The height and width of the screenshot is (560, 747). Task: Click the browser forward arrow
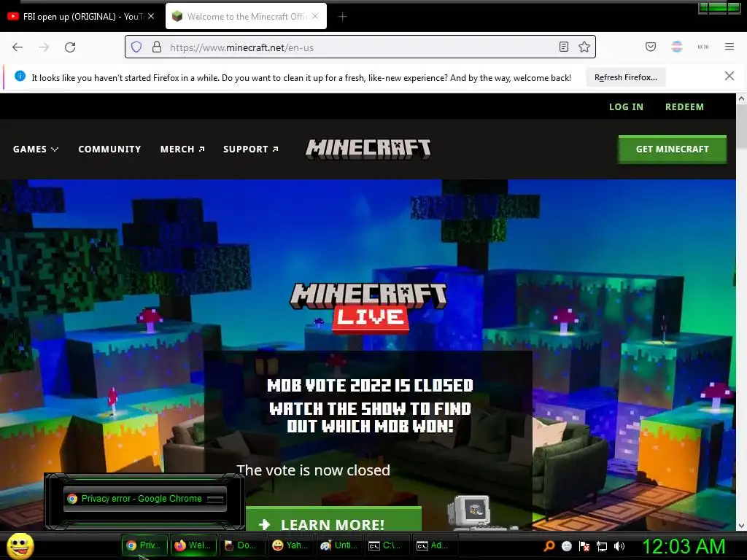pyautogui.click(x=44, y=47)
